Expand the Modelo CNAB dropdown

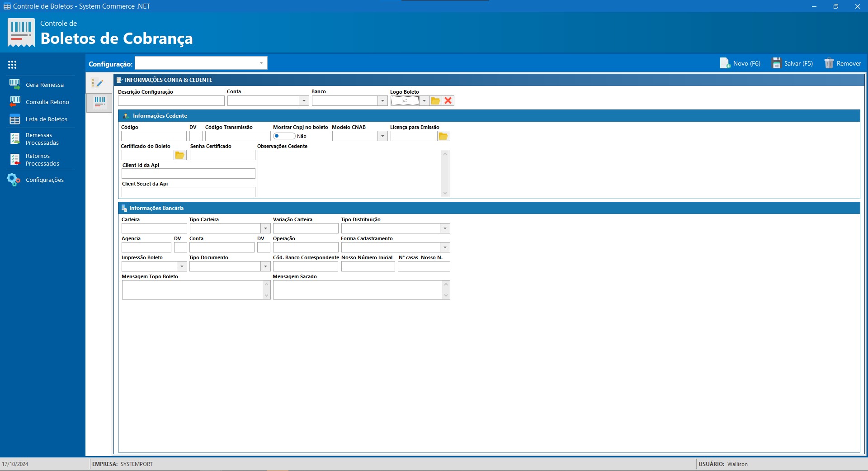[x=382, y=136]
